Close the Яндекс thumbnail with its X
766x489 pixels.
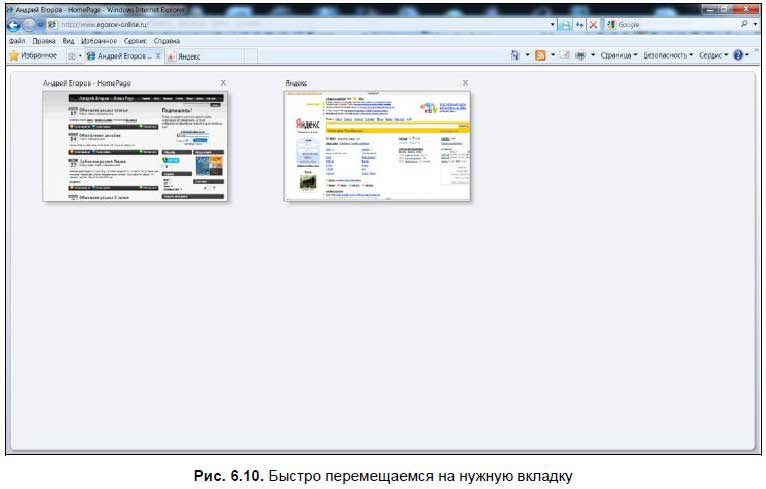pyautogui.click(x=465, y=83)
